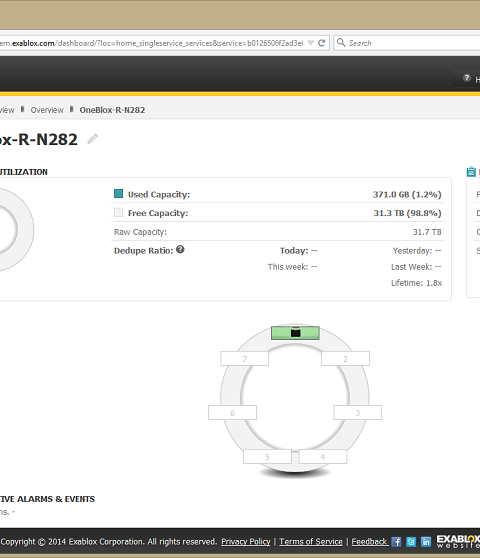Click the Raw Capacity 31.7 TB value
Image resolution: width=480 pixels, height=558 pixels.
427,232
